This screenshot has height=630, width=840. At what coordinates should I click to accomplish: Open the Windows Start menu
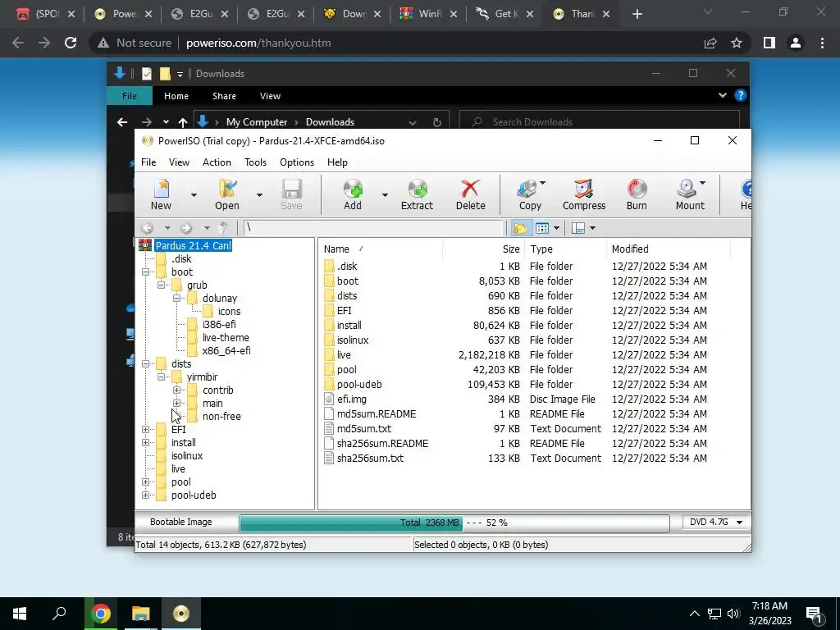click(x=20, y=614)
